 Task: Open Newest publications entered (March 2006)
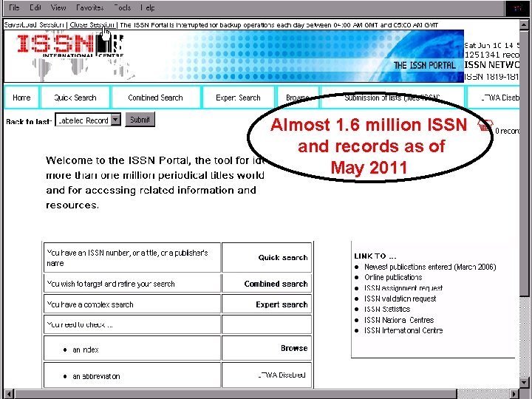pos(430,267)
